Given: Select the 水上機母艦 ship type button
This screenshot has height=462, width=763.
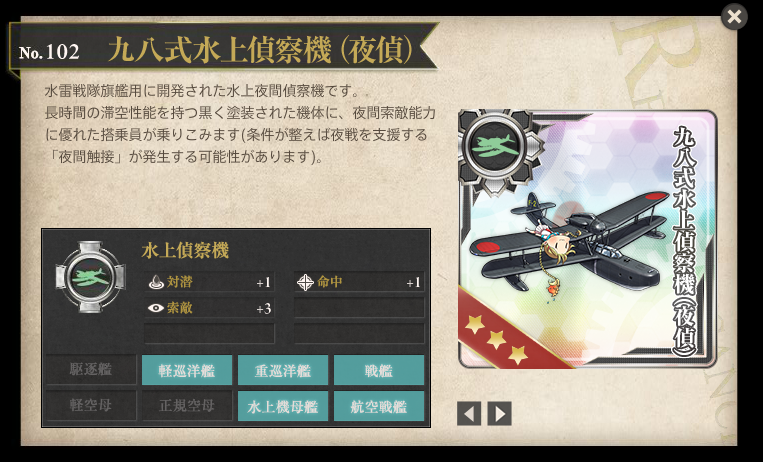Looking at the screenshot, I should pos(283,406).
